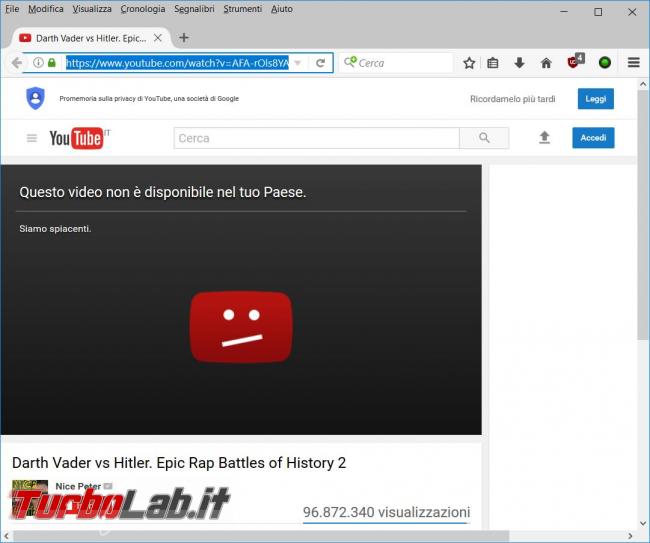Image resolution: width=650 pixels, height=543 pixels.
Task: Open the Modifica menu
Action: (46, 9)
